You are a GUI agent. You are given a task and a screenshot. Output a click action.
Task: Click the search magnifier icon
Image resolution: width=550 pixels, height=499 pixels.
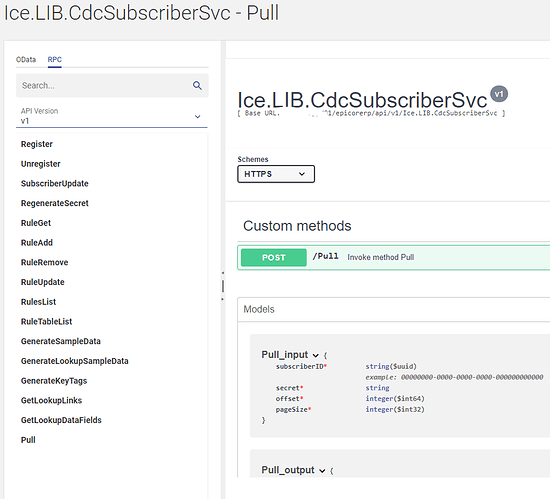point(197,85)
